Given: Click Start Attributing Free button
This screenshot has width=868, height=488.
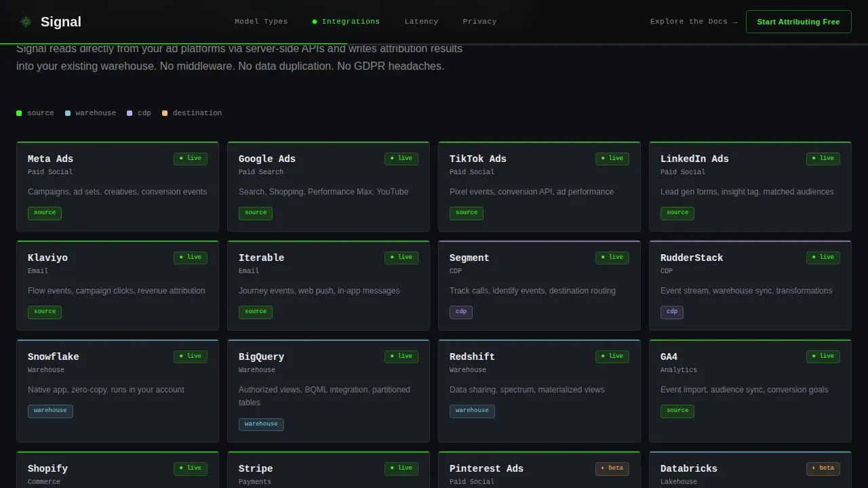Looking at the screenshot, I should 798,22.
